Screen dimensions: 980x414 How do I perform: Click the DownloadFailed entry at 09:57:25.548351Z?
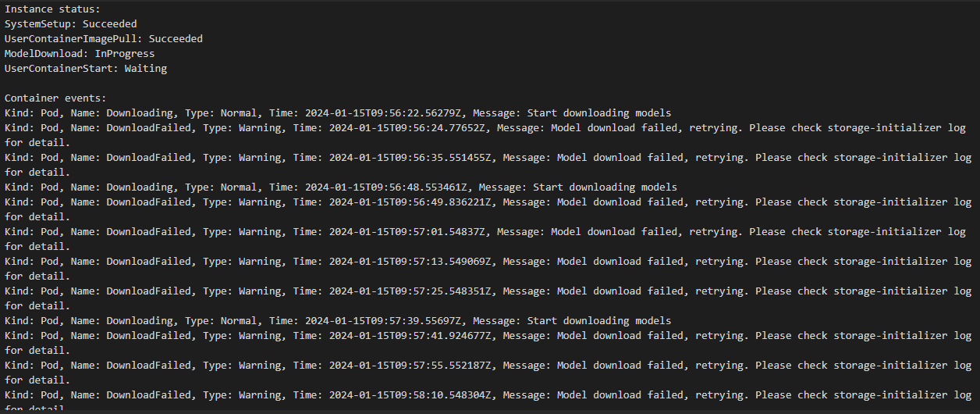pyautogui.click(x=488, y=298)
